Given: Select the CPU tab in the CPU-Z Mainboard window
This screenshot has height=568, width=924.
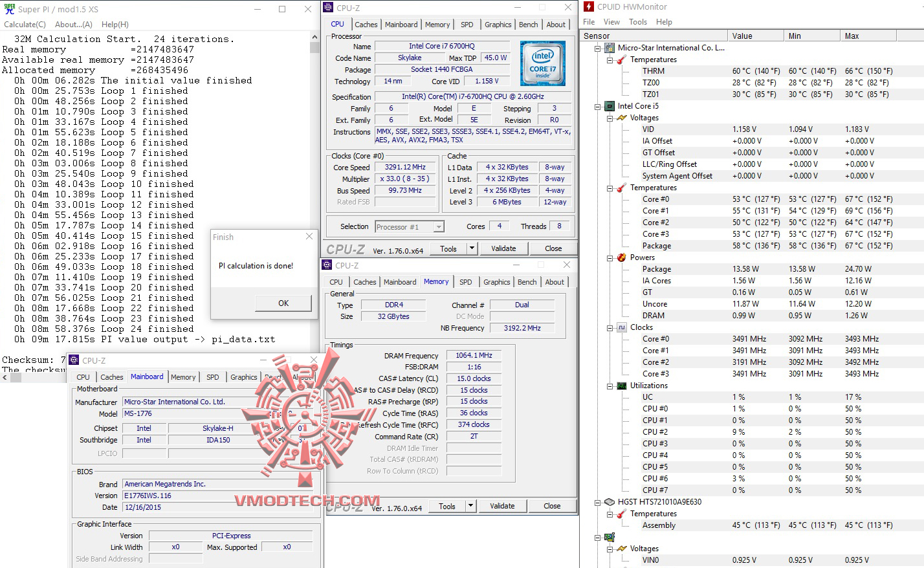Looking at the screenshot, I should coord(83,377).
